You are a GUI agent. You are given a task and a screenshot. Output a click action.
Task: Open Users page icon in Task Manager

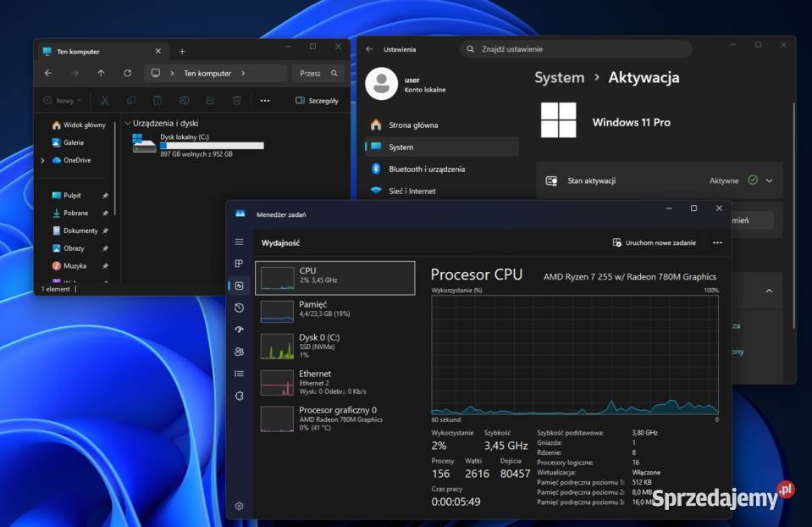[239, 352]
